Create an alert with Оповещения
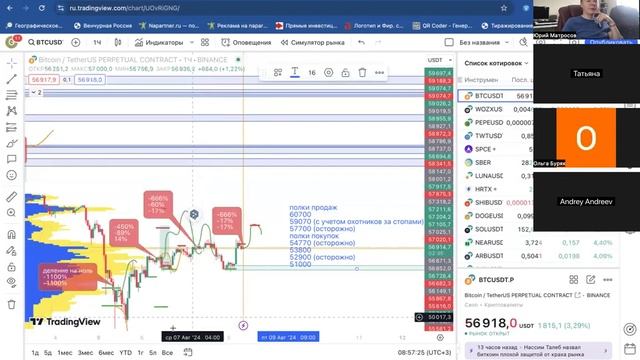This screenshot has width=640, height=360. [x=246, y=42]
